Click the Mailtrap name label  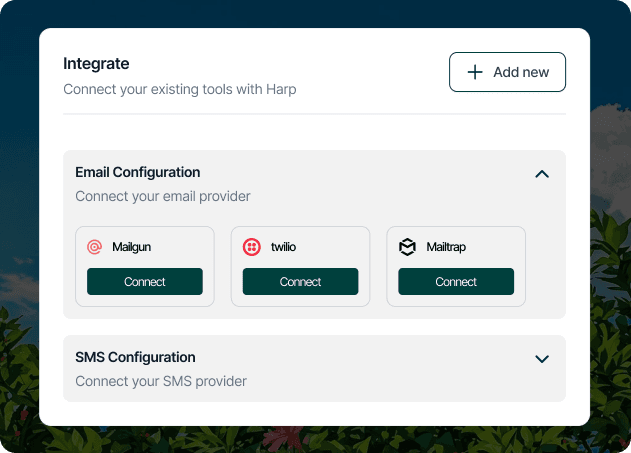[446, 247]
